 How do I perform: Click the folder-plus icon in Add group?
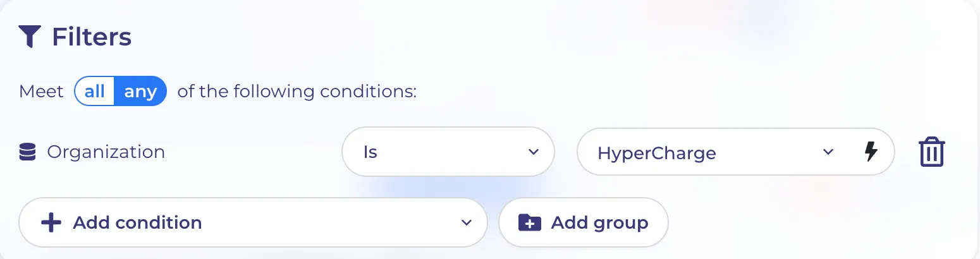point(530,222)
